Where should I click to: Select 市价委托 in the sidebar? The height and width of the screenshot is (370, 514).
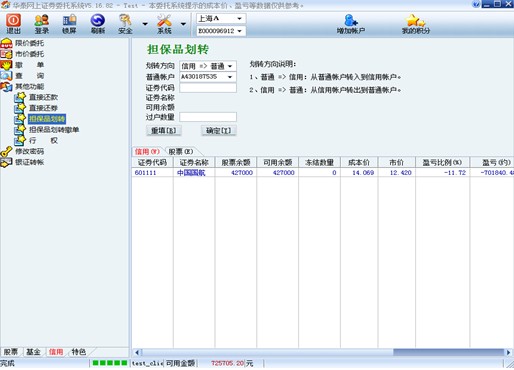click(x=30, y=54)
